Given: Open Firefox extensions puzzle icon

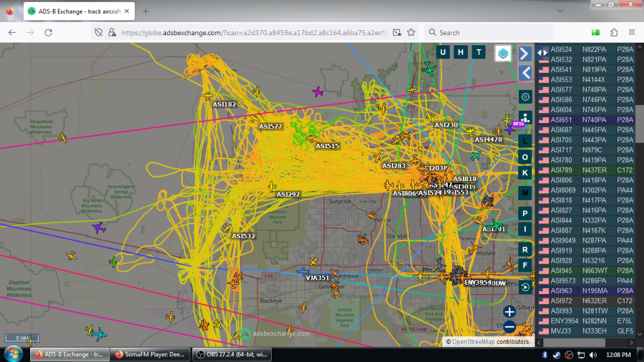Looking at the screenshot, I should [614, 33].
